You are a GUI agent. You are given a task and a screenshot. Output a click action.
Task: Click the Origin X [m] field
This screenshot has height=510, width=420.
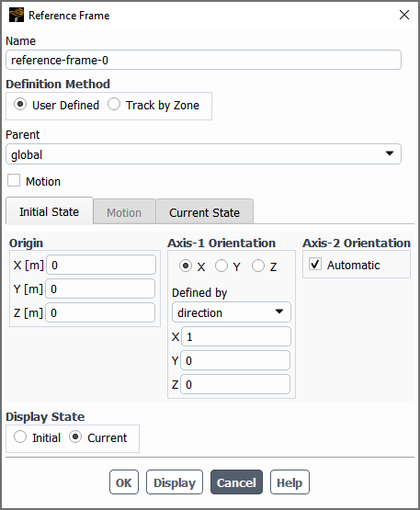click(101, 265)
